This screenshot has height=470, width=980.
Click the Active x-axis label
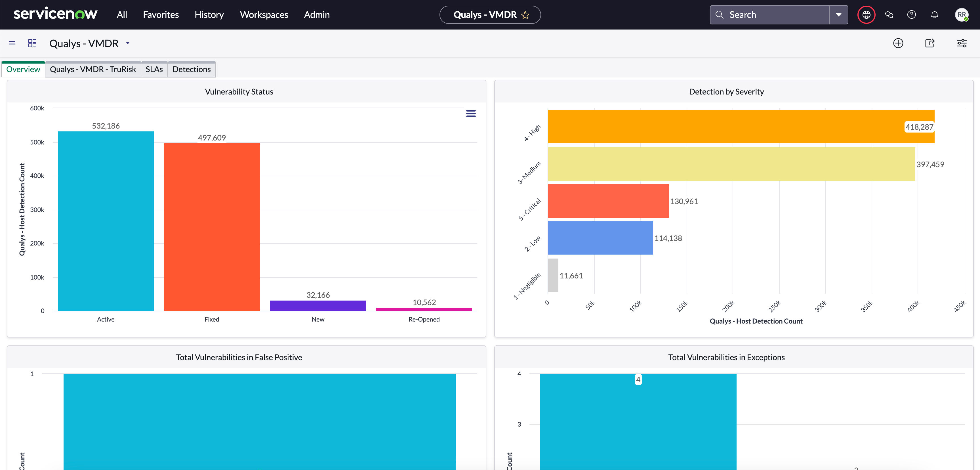coord(106,319)
